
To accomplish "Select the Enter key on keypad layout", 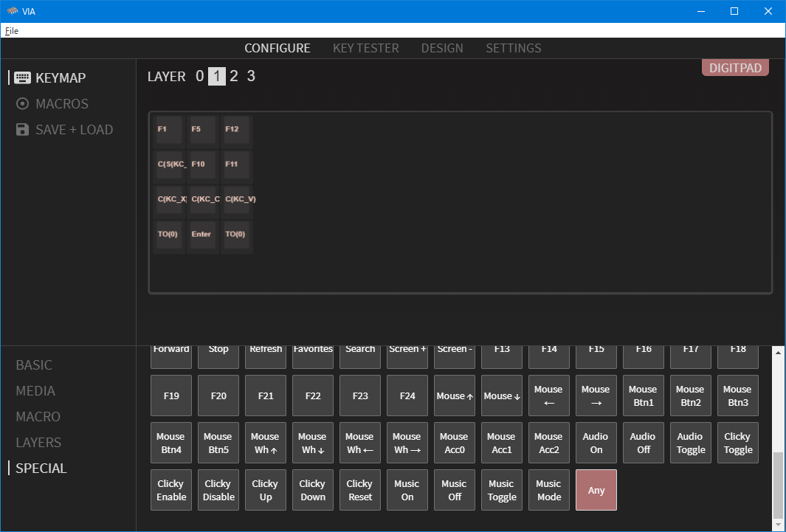I will (203, 234).
